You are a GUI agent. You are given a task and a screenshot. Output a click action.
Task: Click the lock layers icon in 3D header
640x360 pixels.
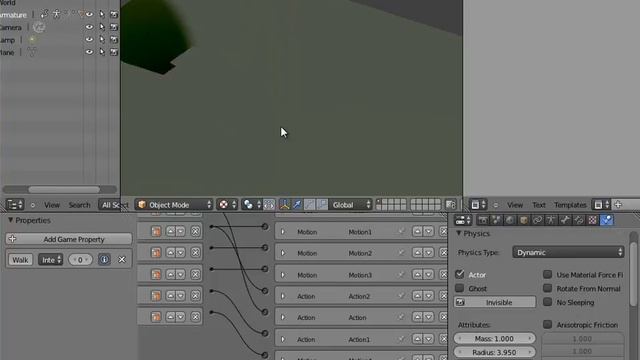[450, 204]
